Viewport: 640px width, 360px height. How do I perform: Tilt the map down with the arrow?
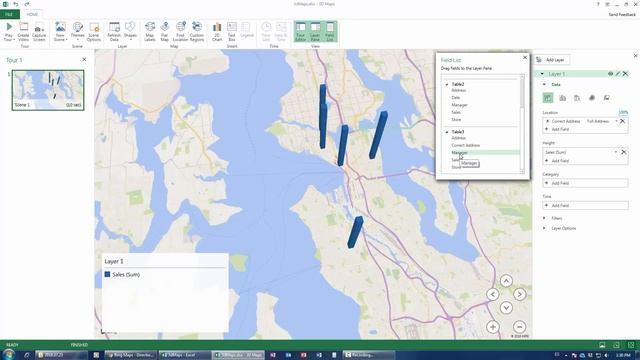click(506, 307)
